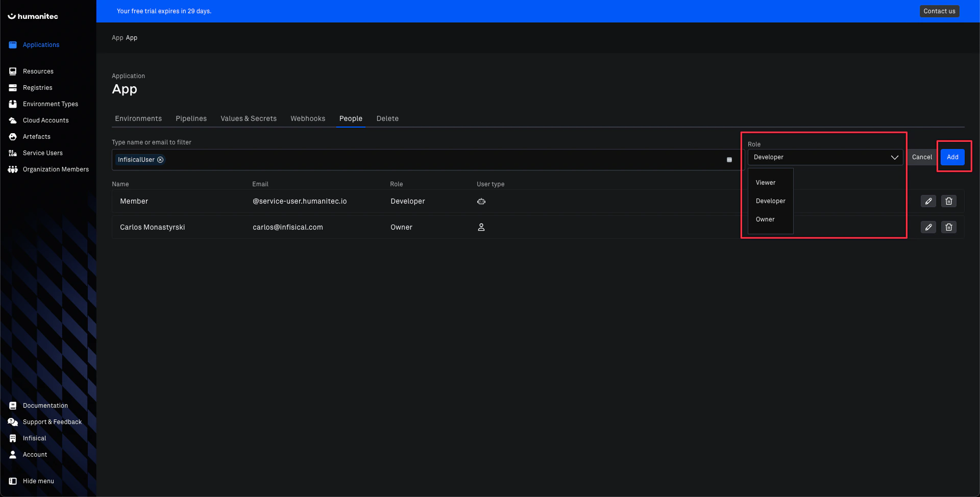The height and width of the screenshot is (497, 980).
Task: Open Artefacts sidebar icon
Action: (13, 137)
